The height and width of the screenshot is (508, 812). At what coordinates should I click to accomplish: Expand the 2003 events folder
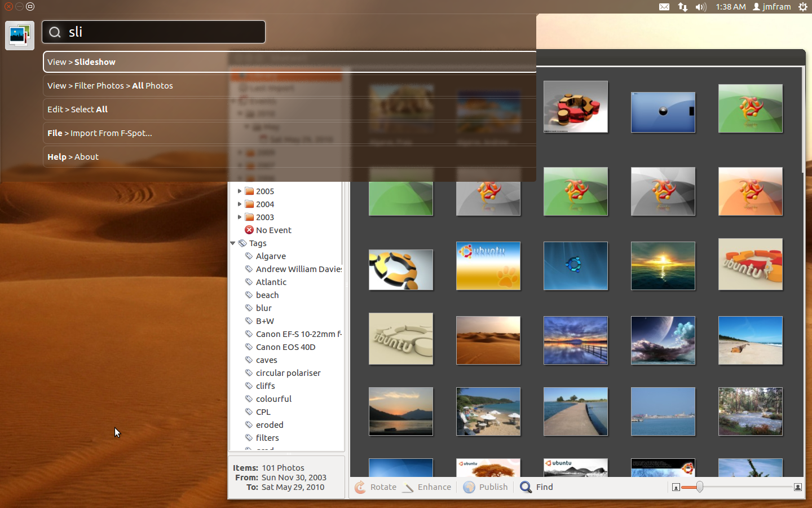point(240,217)
